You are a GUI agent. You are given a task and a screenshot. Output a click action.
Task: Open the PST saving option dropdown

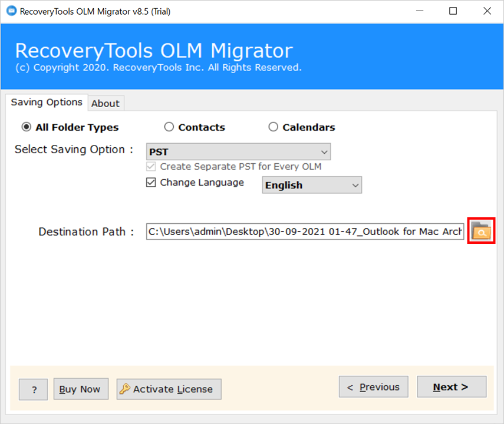point(239,151)
